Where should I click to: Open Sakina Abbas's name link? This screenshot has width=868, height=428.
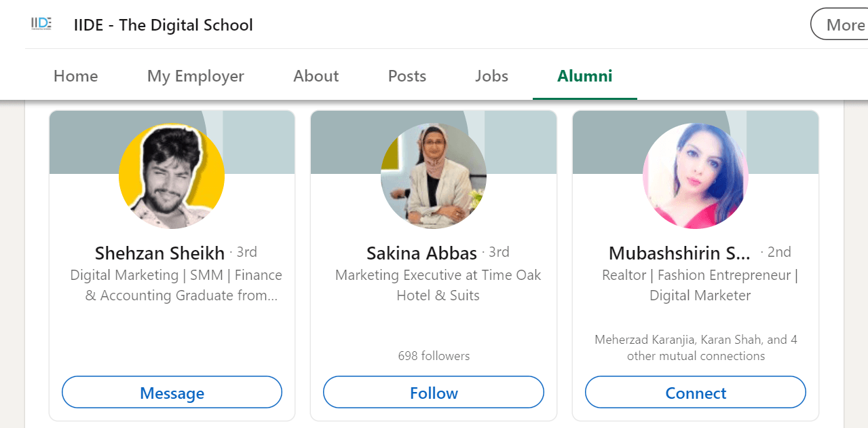coord(421,252)
